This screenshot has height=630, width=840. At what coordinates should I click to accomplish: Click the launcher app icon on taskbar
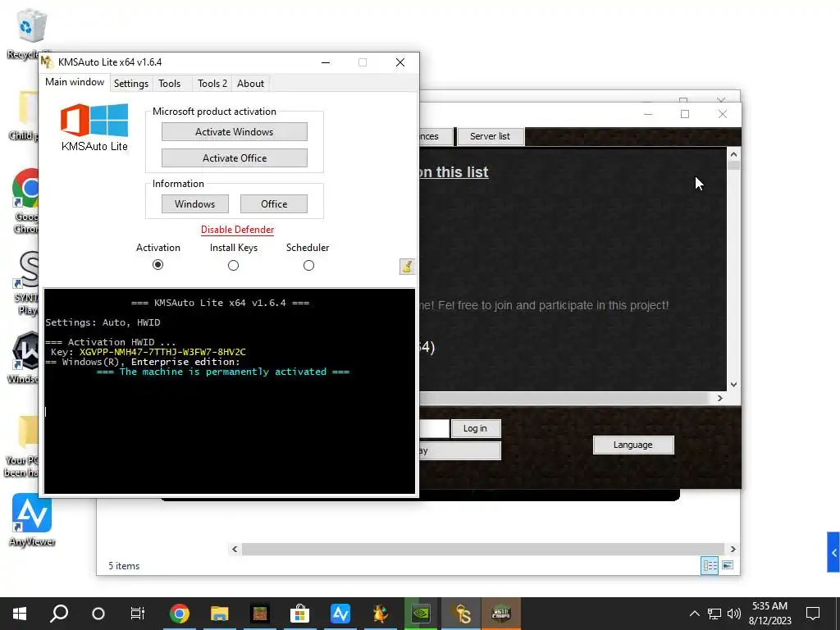(501, 614)
